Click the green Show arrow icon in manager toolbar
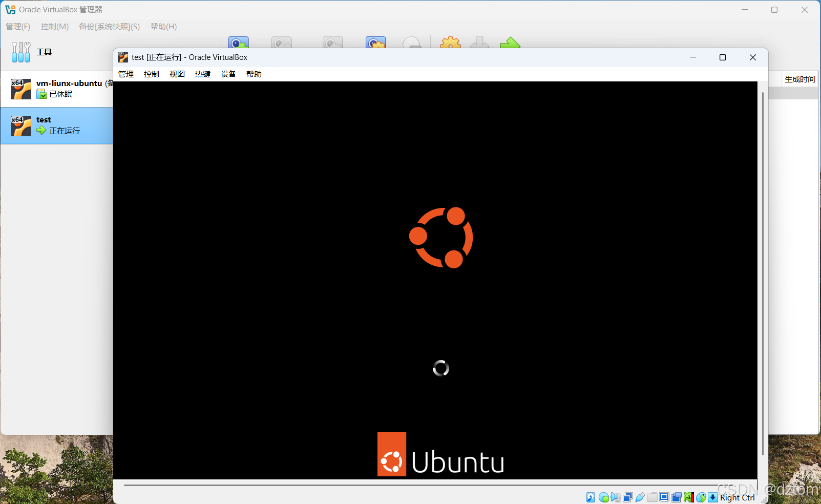Image resolution: width=821 pixels, height=504 pixels. (x=510, y=43)
